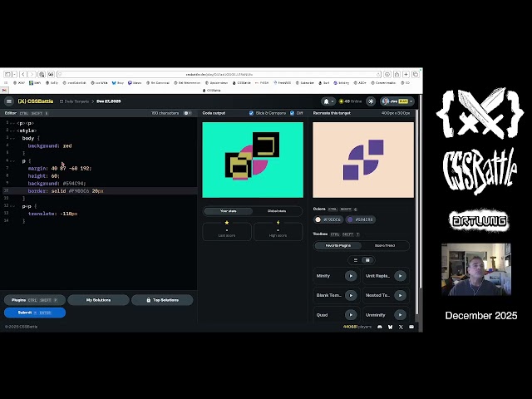Select the CSSBattle browser tab
Image resolution: width=532 pixels, height=399 pixels.
(211, 91)
